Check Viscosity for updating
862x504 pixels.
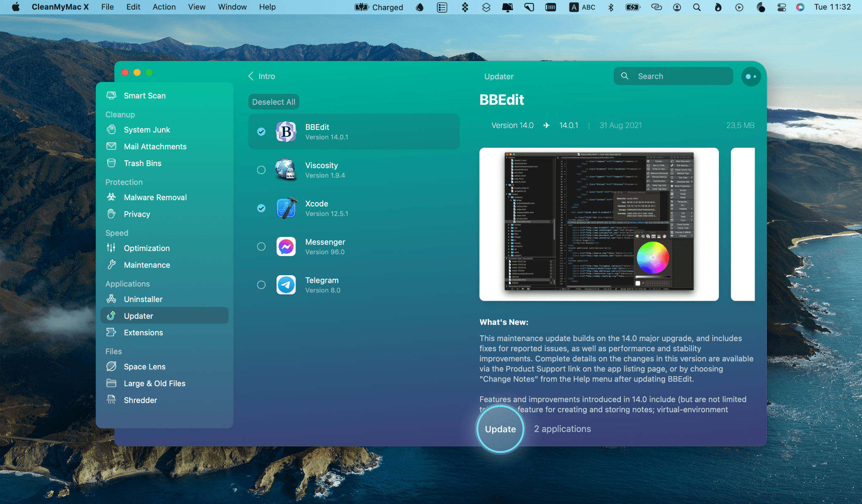261,170
